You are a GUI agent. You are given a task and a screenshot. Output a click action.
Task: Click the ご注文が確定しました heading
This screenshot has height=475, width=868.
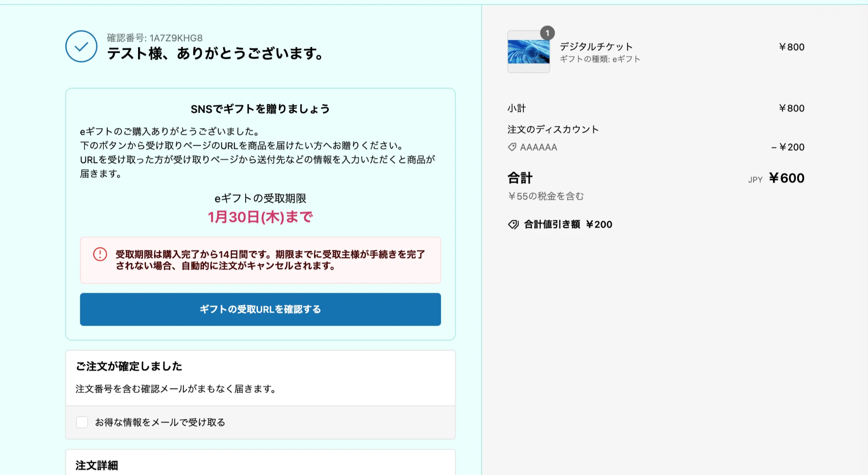coord(129,366)
